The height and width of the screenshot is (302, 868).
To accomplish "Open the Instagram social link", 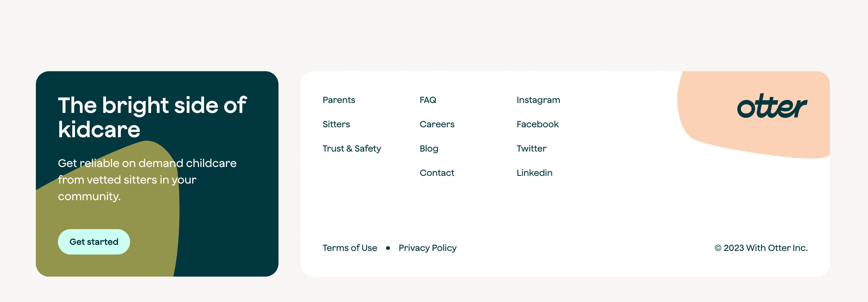I will [538, 100].
